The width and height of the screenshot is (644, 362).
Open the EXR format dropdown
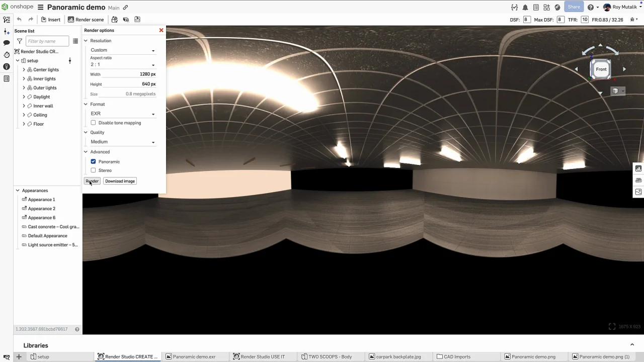pyautogui.click(x=122, y=114)
